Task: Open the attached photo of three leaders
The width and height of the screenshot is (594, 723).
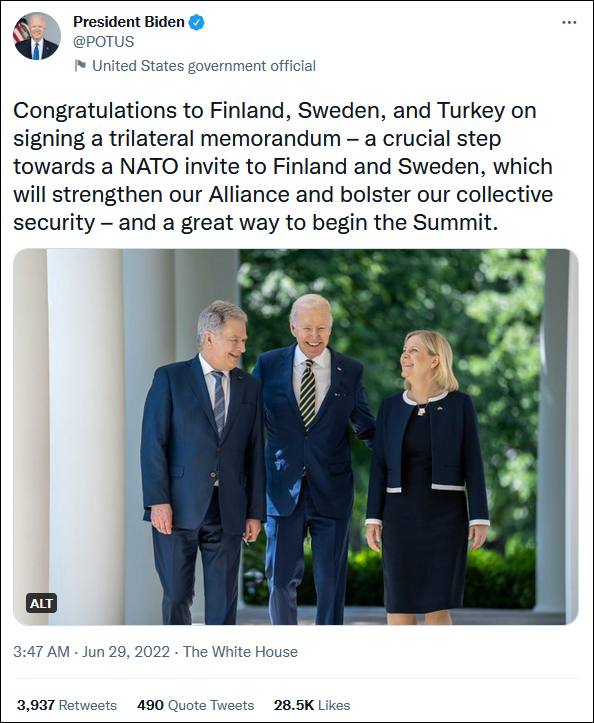Action: 296,437
